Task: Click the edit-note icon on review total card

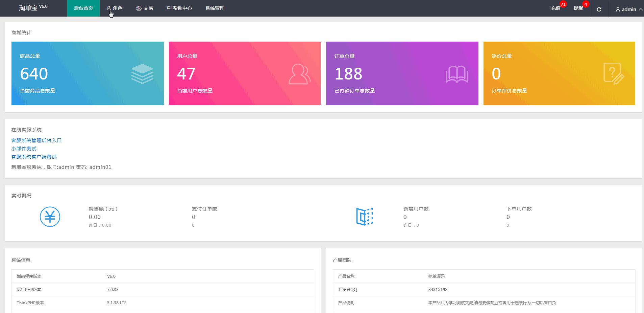Action: [614, 74]
